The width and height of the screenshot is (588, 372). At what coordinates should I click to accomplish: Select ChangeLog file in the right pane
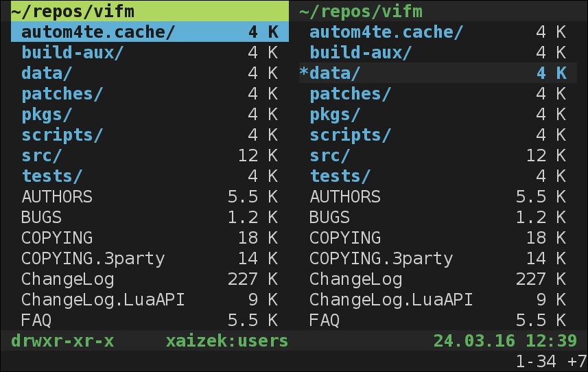pos(438,279)
